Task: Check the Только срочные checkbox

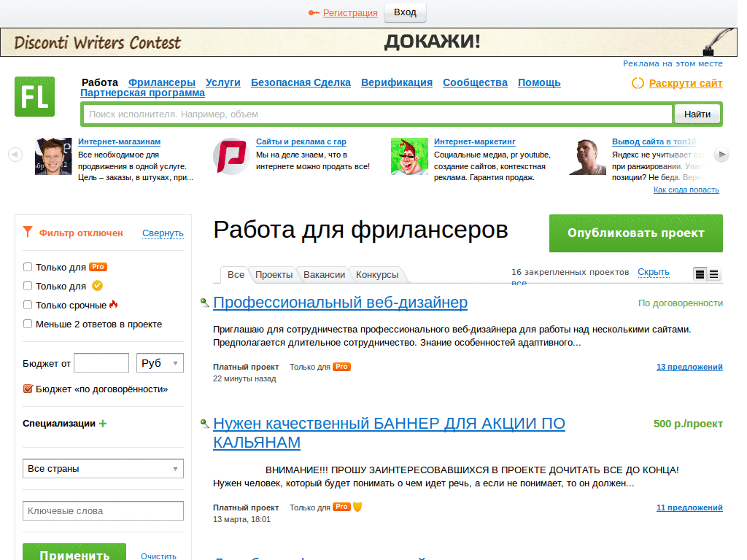Action: click(x=27, y=306)
